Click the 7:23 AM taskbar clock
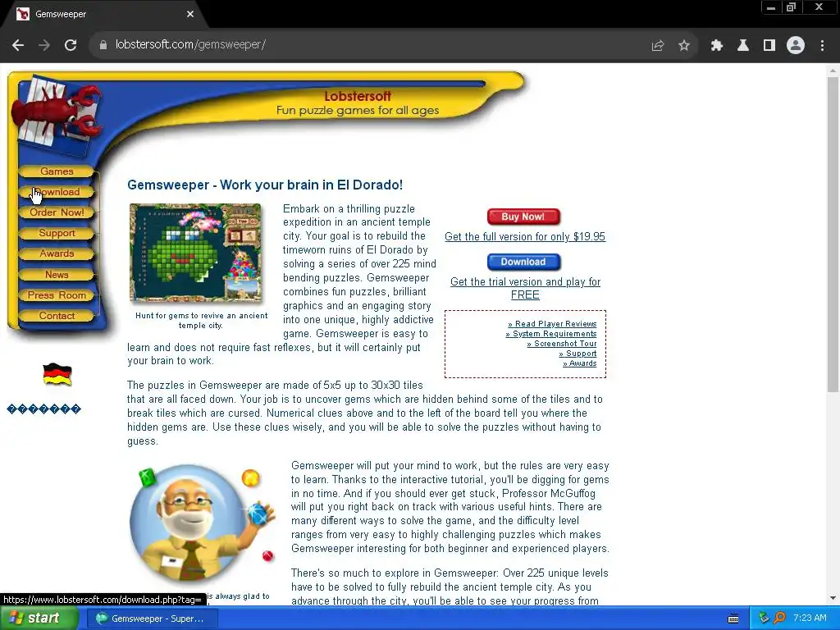840x630 pixels. (x=810, y=619)
